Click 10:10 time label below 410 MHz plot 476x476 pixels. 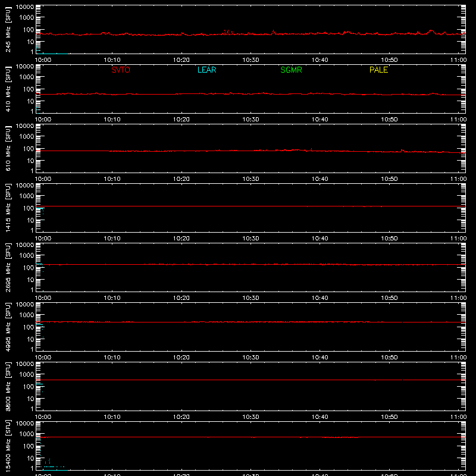[x=112, y=120]
